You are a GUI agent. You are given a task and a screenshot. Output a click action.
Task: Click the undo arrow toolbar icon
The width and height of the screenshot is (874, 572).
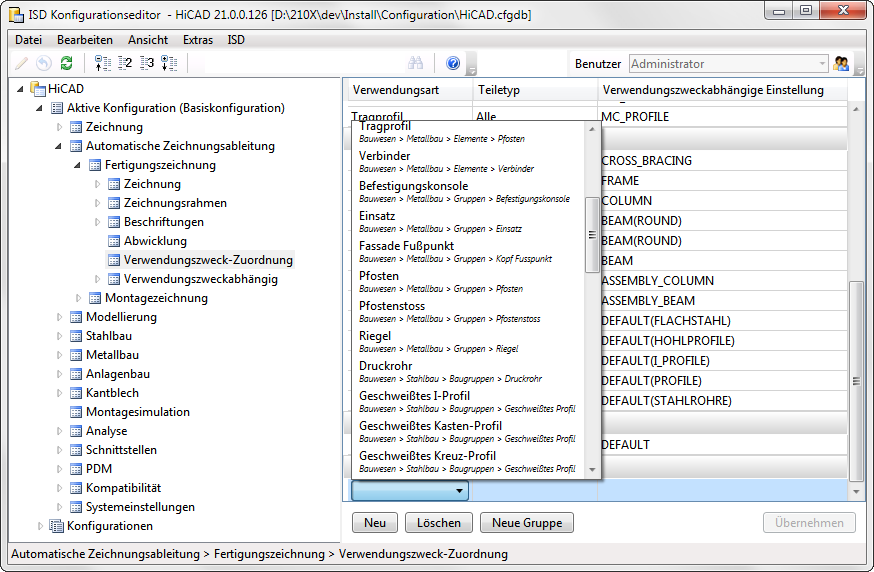point(43,63)
